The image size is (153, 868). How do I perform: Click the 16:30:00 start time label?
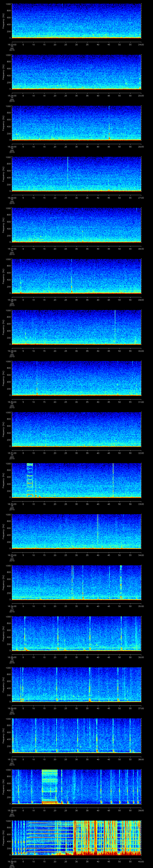[12, 402]
